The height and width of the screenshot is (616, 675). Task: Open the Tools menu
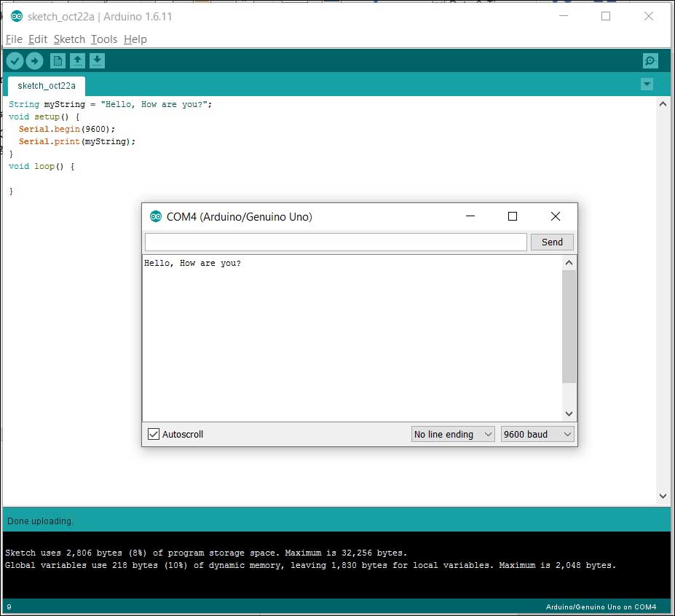point(104,39)
